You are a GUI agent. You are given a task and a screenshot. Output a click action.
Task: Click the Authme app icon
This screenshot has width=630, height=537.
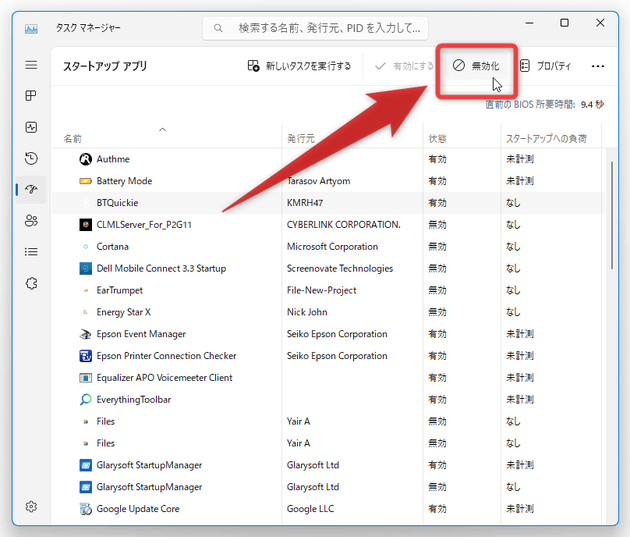85,159
